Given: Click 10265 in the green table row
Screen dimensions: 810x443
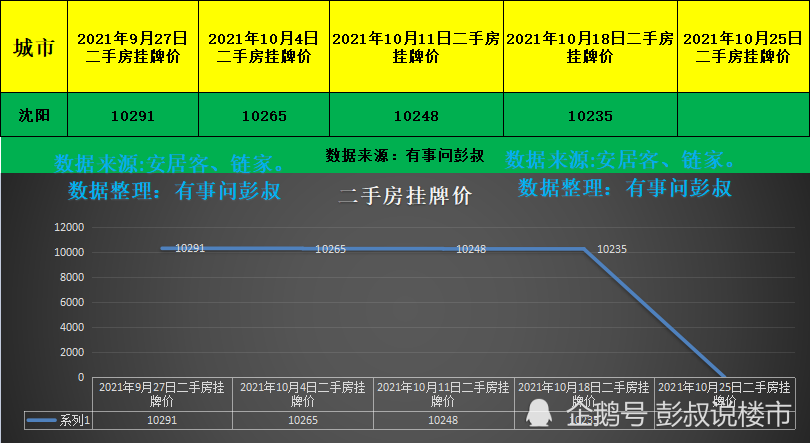Looking at the screenshot, I should (264, 116).
